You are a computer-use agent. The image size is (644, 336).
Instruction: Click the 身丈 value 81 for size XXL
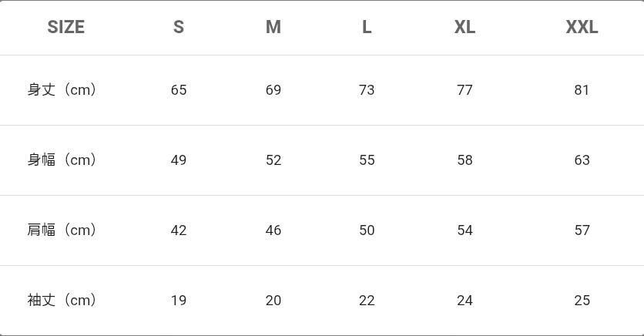(x=582, y=90)
